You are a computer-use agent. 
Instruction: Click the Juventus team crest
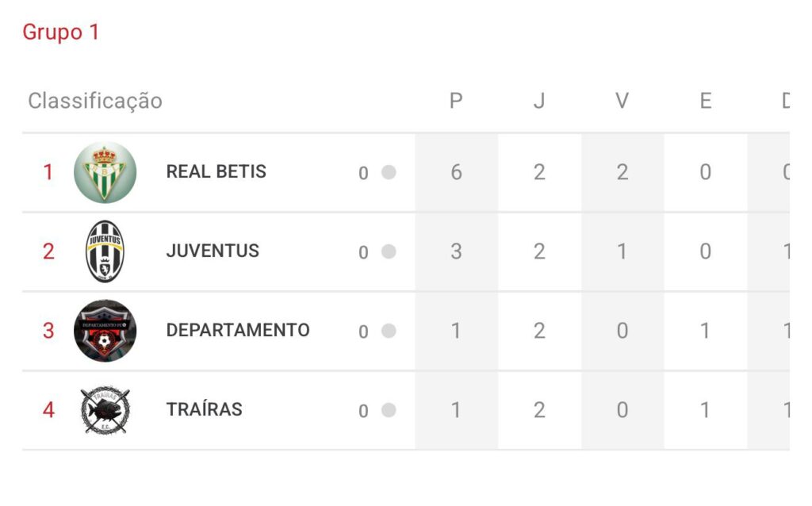tap(105, 251)
